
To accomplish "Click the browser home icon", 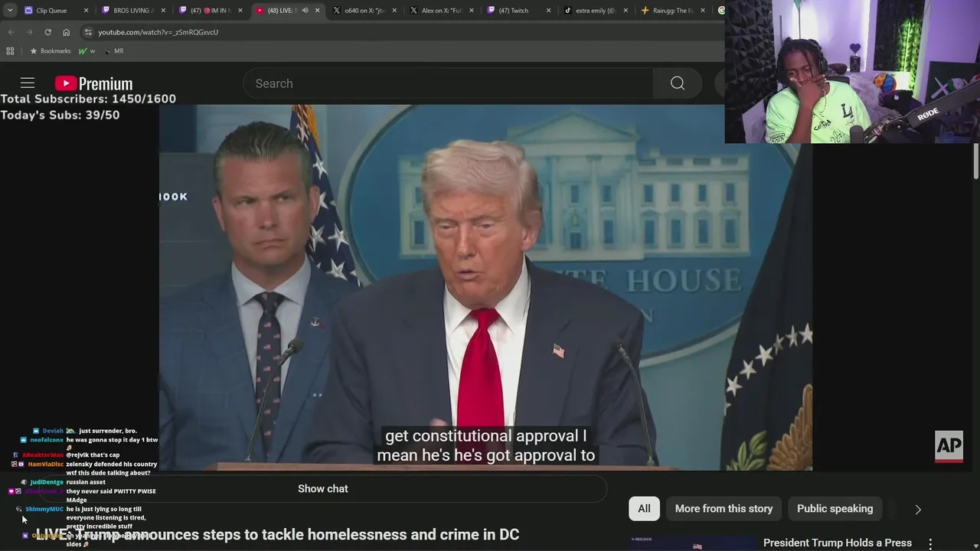I will pos(66,32).
